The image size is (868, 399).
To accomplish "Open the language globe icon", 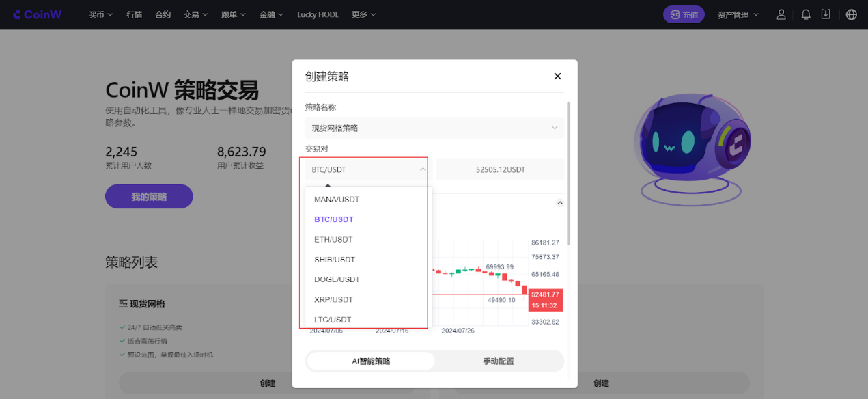I will [x=851, y=14].
